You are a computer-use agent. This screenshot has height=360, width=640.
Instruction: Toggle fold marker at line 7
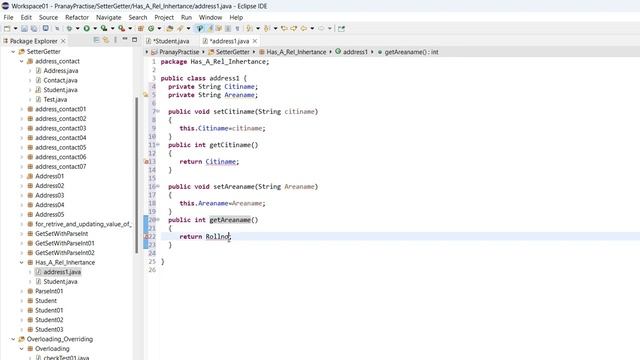pyautogui.click(x=158, y=111)
